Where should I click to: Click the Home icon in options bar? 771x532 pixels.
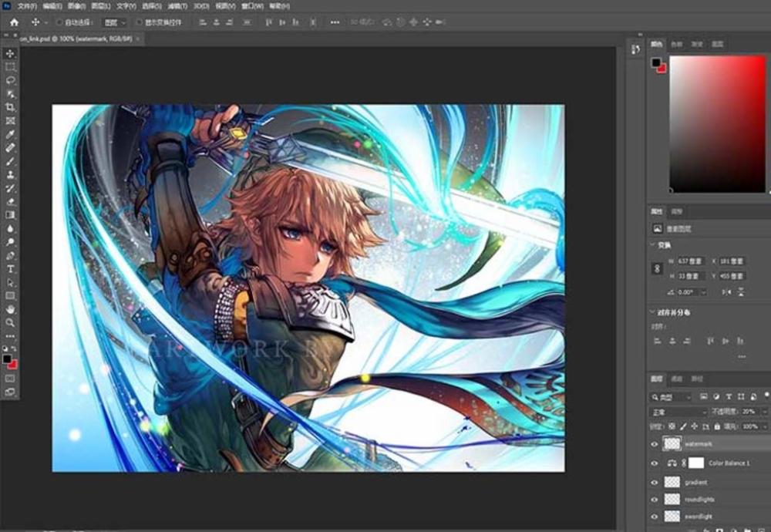click(13, 22)
